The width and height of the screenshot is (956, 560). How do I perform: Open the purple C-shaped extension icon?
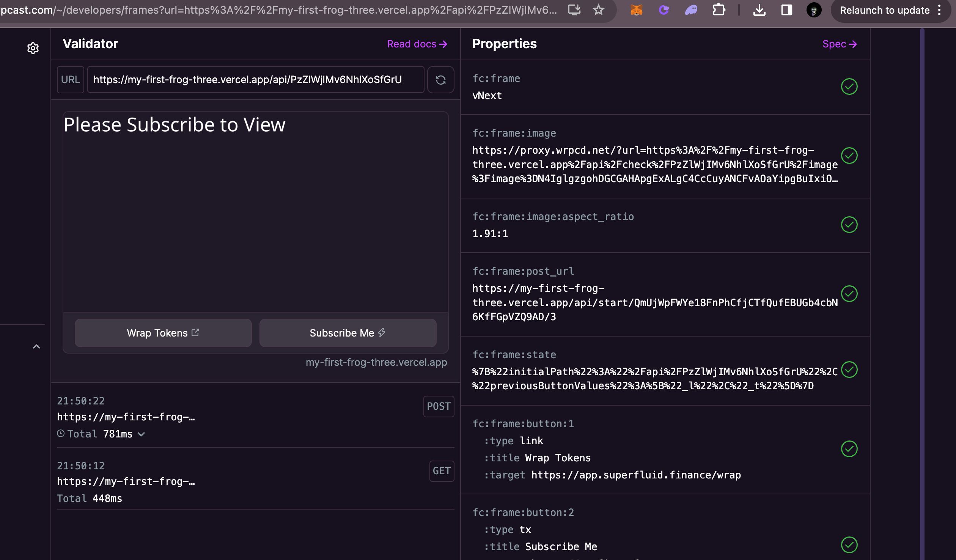[664, 10]
